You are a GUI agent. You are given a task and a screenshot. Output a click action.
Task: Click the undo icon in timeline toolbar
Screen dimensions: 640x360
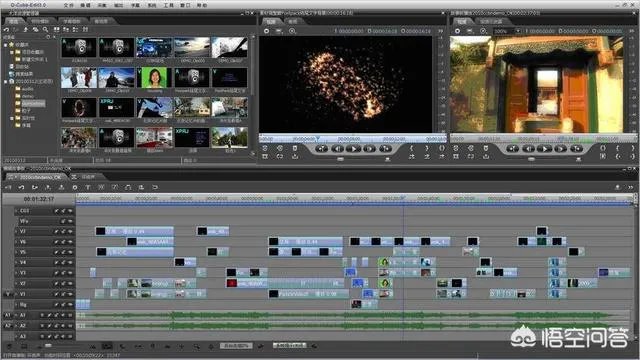22,187
